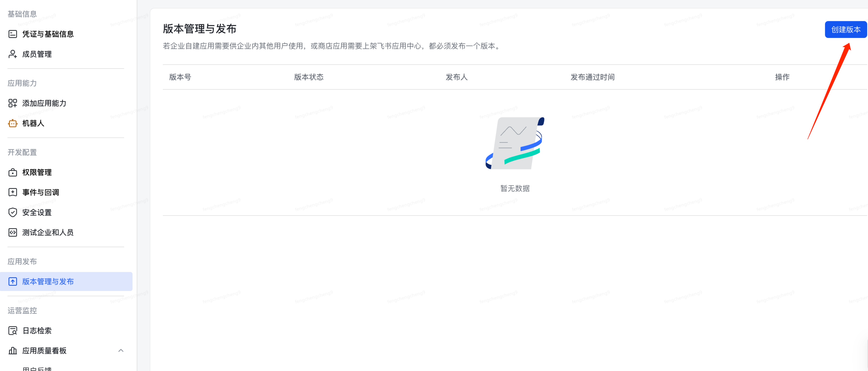The width and height of the screenshot is (868, 371).
Task: Click the 权限管理 briefcase icon
Action: point(13,172)
